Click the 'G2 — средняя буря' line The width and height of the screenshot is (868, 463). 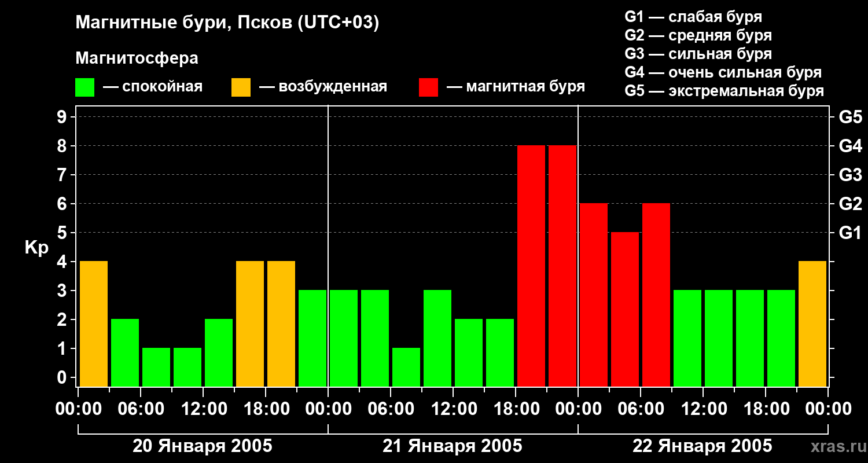[698, 35]
